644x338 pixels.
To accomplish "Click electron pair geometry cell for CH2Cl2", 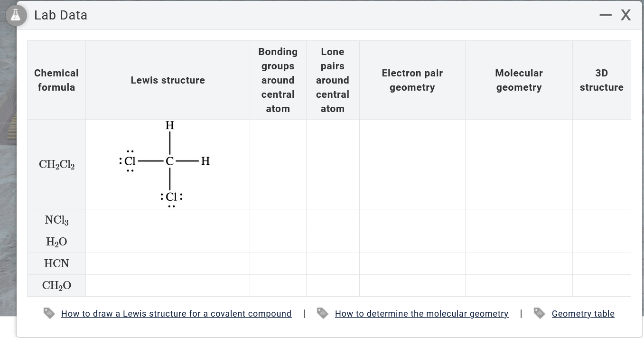I will pyautogui.click(x=412, y=164).
